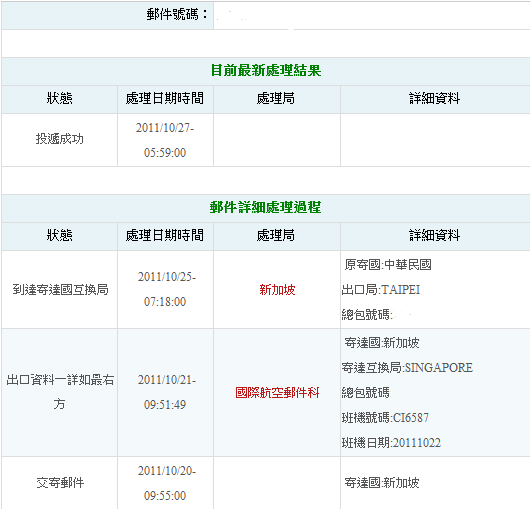Screen dimensions: 530x509
Task: Click the 原寄國:中華民國 detail
Action: 388,265
